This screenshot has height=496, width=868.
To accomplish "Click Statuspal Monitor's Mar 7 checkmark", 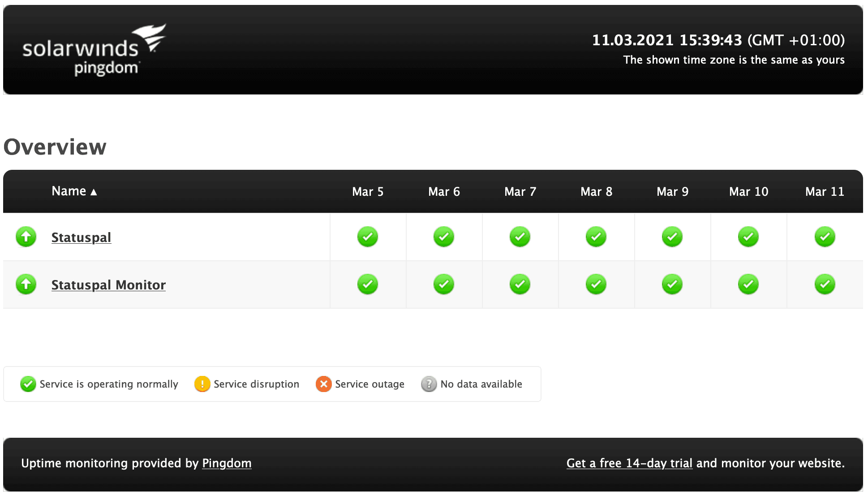I will pos(520,284).
